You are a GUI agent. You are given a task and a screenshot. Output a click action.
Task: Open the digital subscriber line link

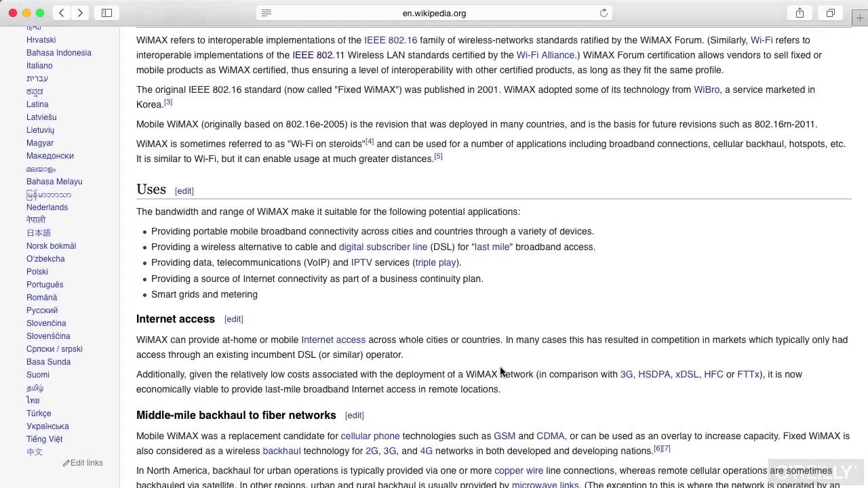pyautogui.click(x=383, y=247)
